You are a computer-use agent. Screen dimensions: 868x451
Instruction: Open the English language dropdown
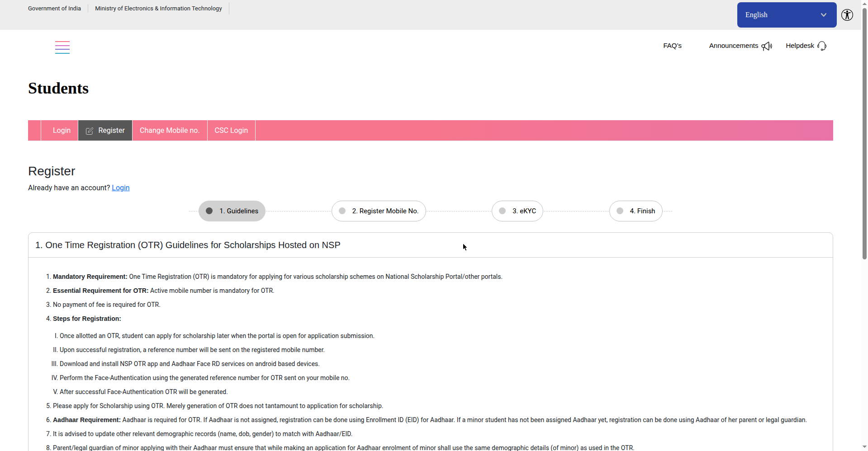(x=787, y=15)
